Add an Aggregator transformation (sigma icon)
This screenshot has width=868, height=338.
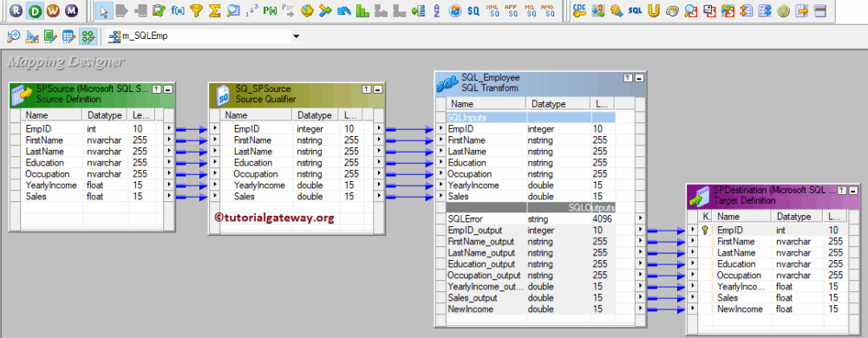pyautogui.click(x=215, y=10)
